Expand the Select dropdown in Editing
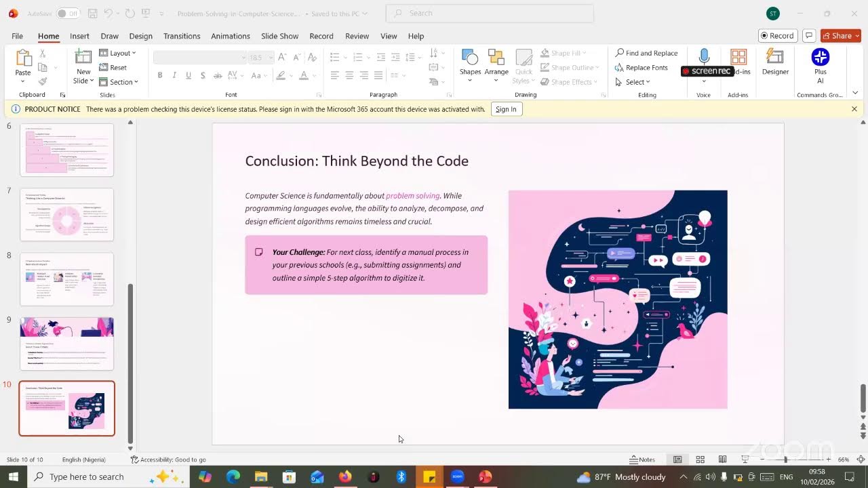This screenshot has width=868, height=488. tap(633, 82)
